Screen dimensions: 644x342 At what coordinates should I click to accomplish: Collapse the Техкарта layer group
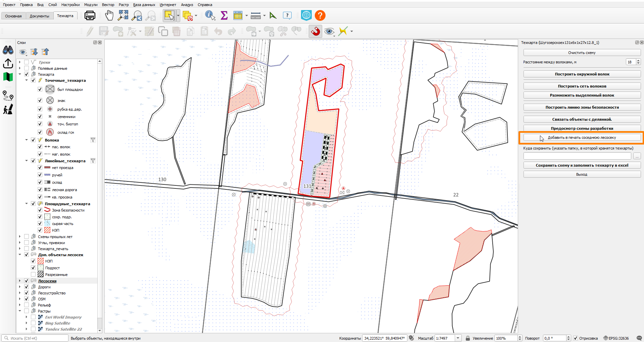[20, 74]
